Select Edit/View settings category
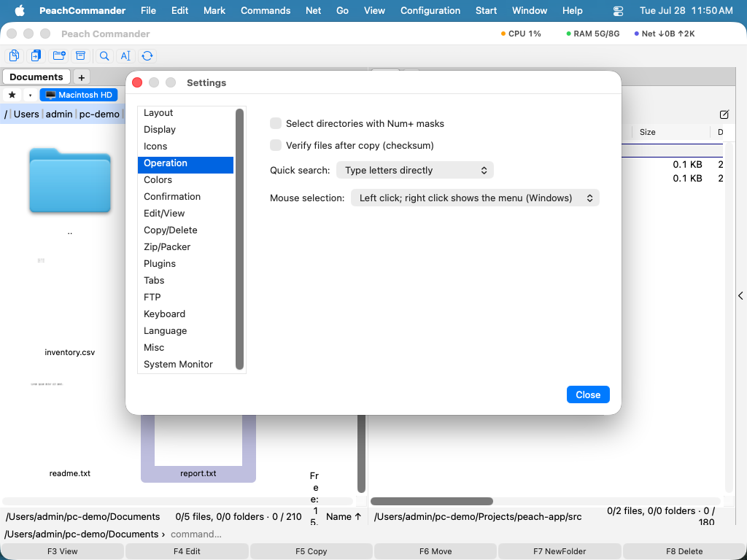Screen dimensions: 747x560 point(185,214)
